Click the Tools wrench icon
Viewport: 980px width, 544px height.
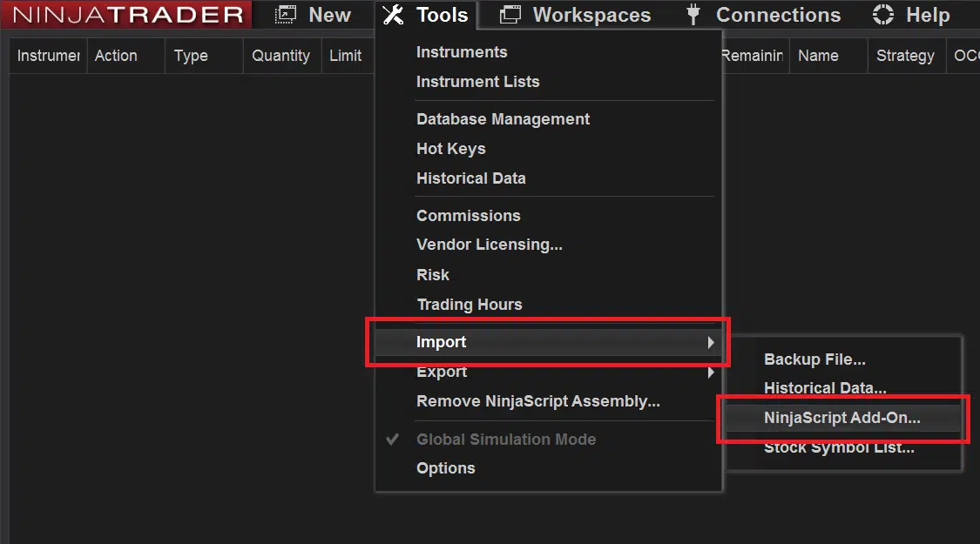[393, 15]
